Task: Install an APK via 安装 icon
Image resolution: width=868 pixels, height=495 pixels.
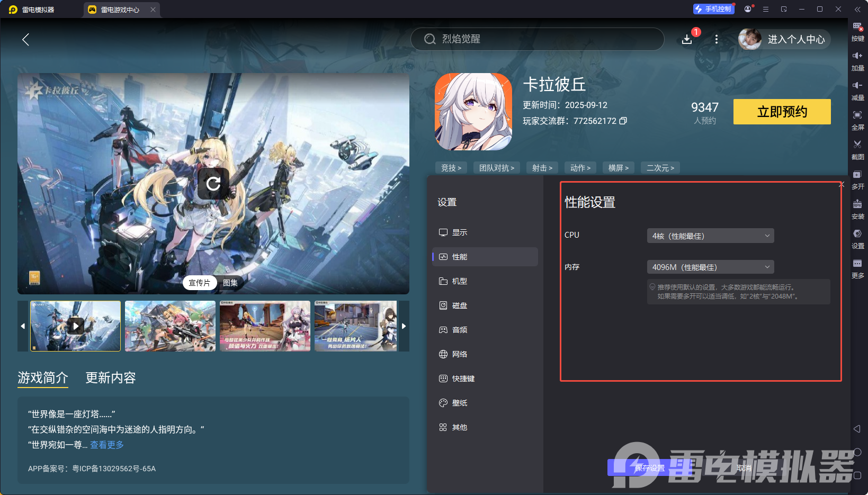Action: click(858, 209)
